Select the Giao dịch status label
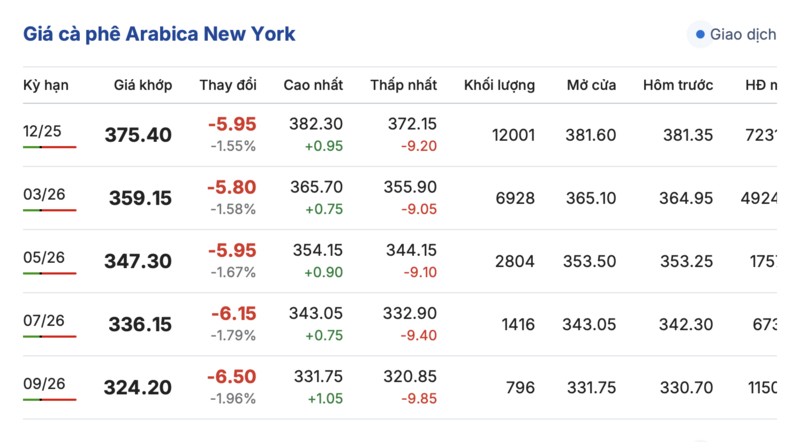 click(x=742, y=35)
